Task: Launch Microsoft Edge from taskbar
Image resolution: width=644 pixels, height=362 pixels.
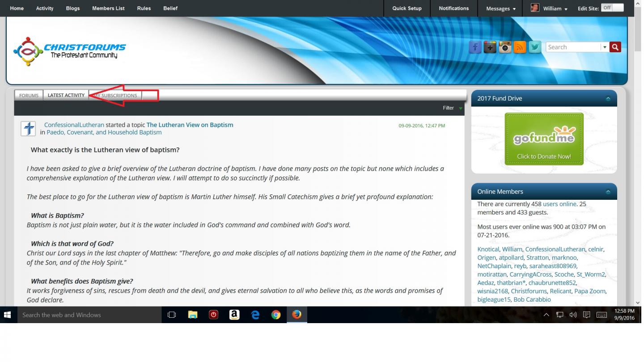Action: (x=255, y=315)
